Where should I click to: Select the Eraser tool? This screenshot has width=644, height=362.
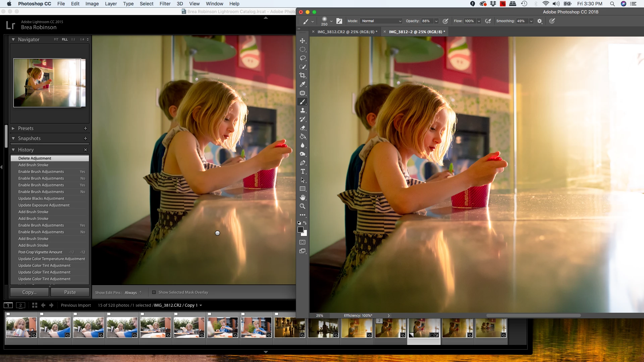(303, 128)
